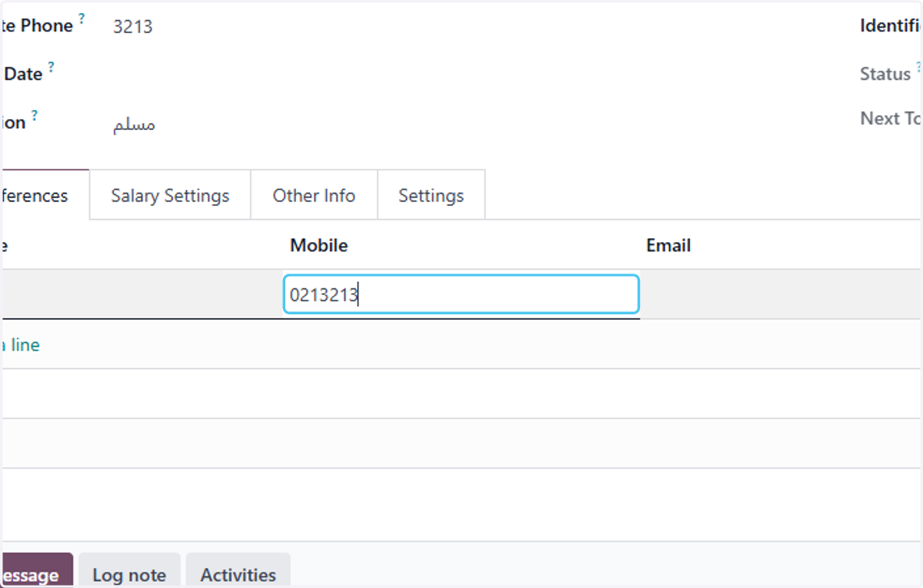
Task: Sort the list by the Mobile column
Action: point(318,245)
